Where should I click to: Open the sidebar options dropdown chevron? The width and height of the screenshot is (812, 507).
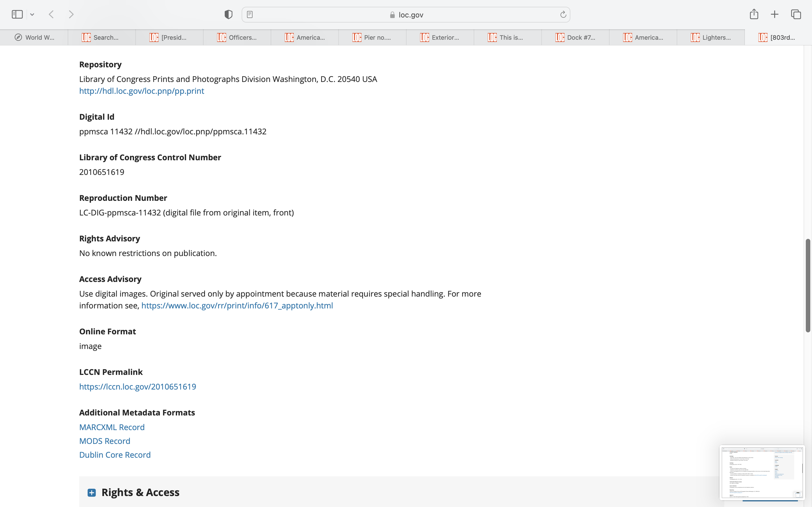click(32, 14)
